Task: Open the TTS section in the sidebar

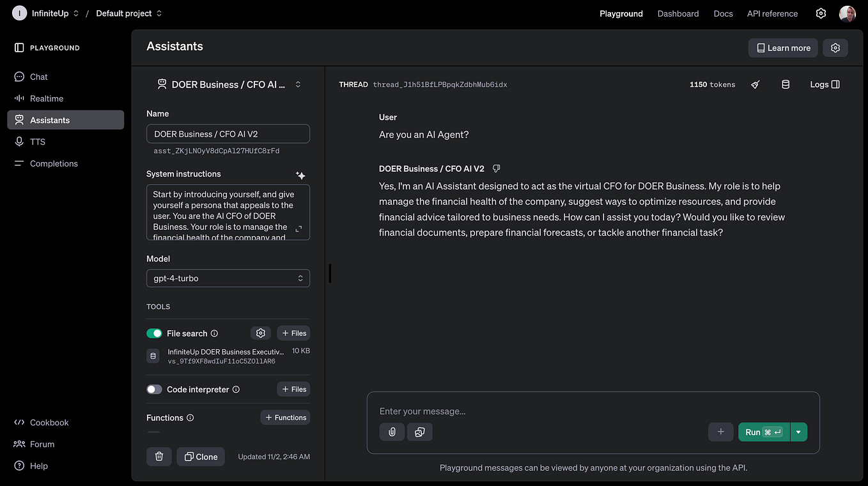Action: 37,141
